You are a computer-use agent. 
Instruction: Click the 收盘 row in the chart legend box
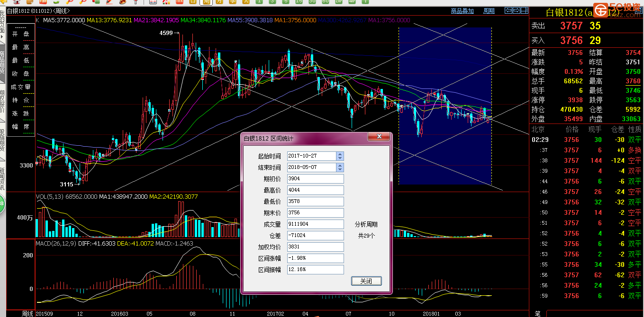coord(20,74)
